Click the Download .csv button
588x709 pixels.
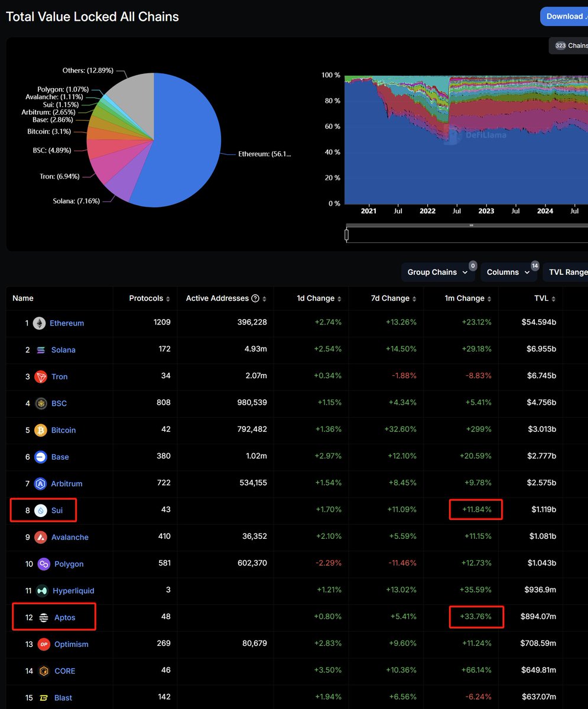click(564, 17)
